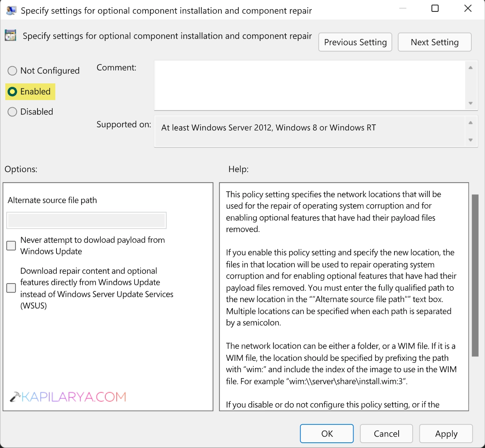Select the Not Configured radio button

(x=13, y=71)
